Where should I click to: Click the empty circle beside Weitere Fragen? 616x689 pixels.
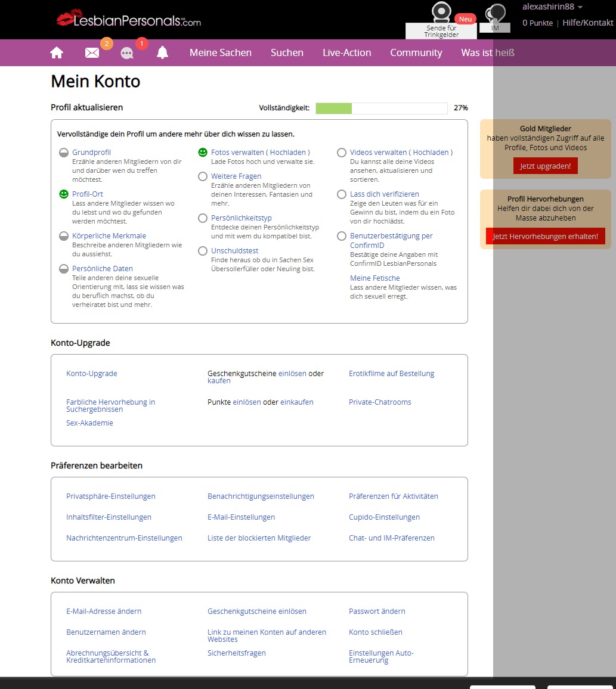click(x=203, y=176)
